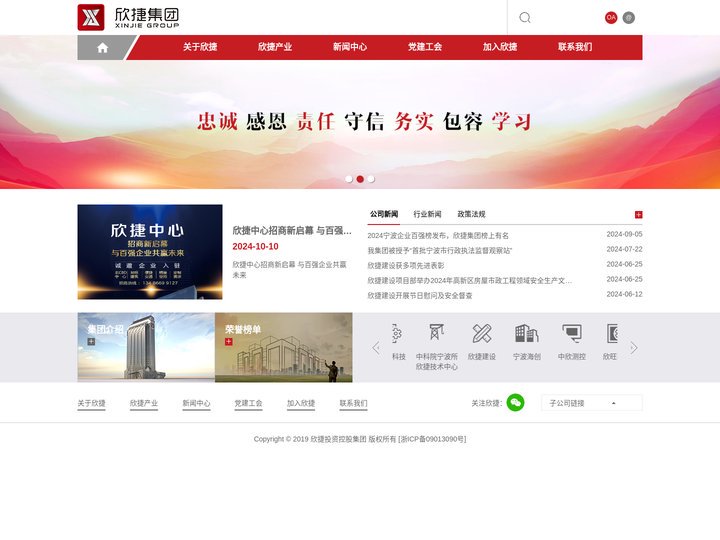Image resolution: width=720 pixels, height=540 pixels.
Task: Click the news summary 欣捷中心招商新启幕 与百强企业共赢未来
Action: point(289,270)
